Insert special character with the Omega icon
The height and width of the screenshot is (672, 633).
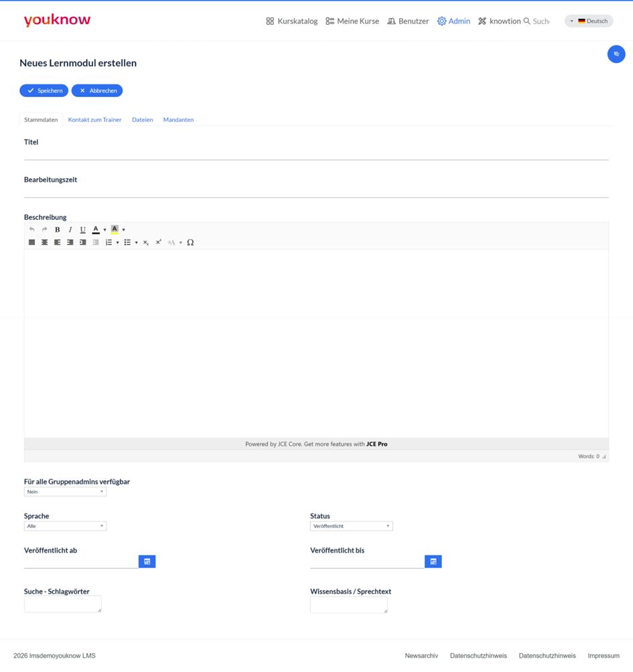tap(190, 243)
